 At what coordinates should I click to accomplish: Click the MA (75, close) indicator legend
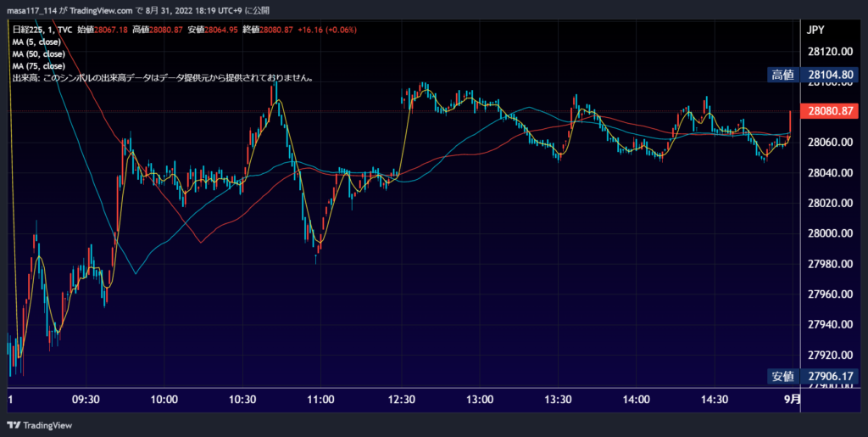(x=39, y=66)
